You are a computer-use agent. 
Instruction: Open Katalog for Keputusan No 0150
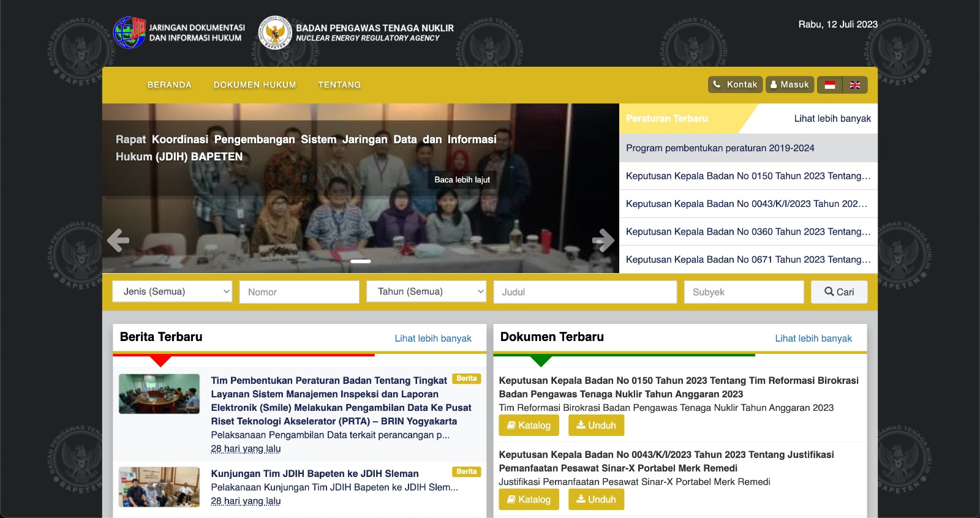pyautogui.click(x=529, y=426)
